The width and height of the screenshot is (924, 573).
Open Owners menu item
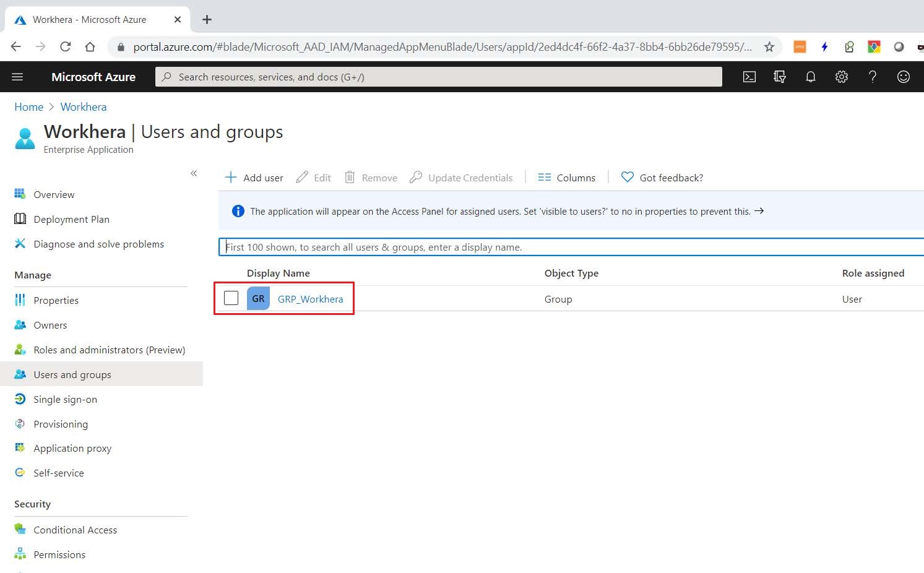[x=50, y=325]
